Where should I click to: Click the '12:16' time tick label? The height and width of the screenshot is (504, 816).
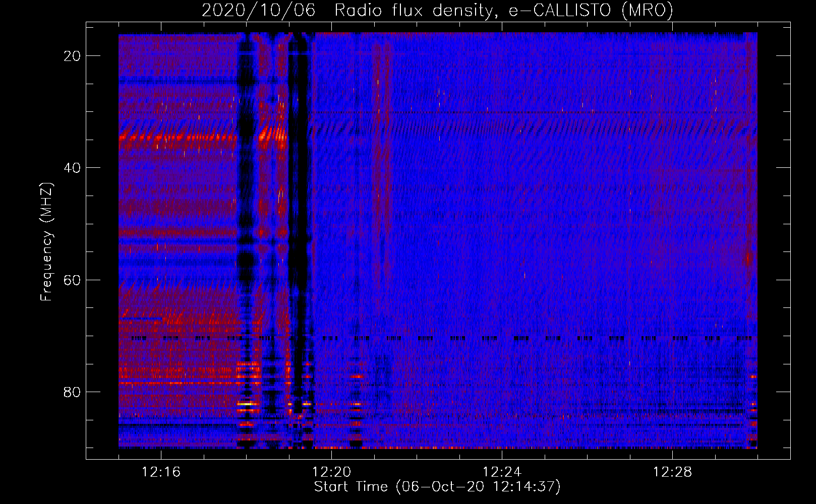coord(161,472)
